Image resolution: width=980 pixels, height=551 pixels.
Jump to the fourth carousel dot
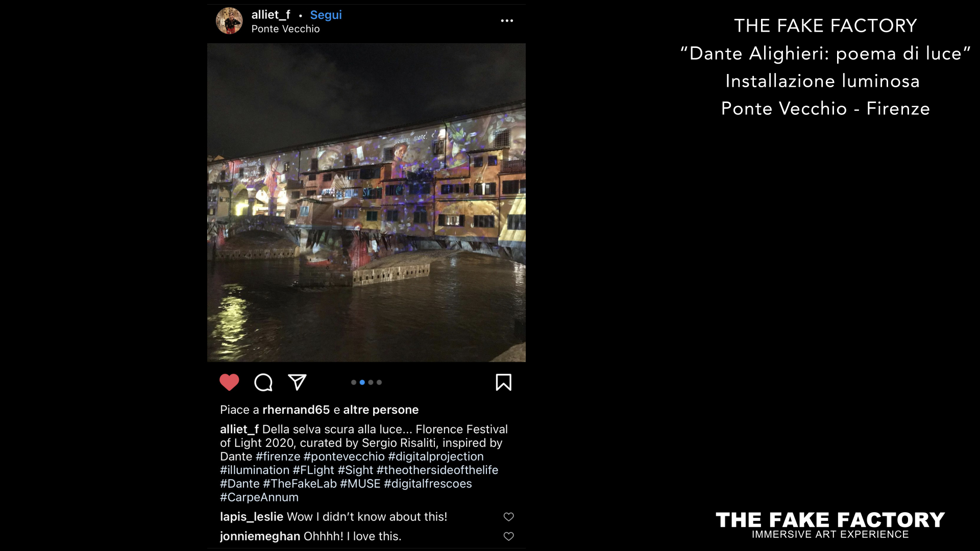379,382
